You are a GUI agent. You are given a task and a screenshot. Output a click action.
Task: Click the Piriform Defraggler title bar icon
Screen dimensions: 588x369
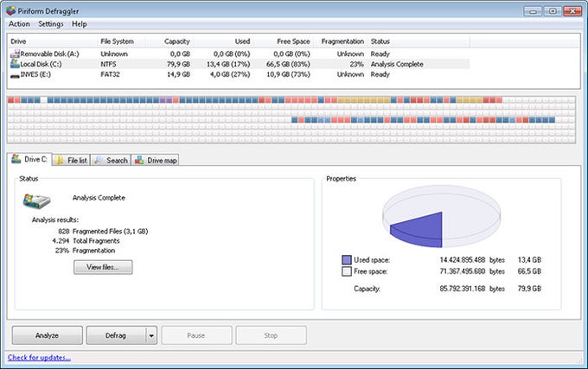[x=11, y=10]
